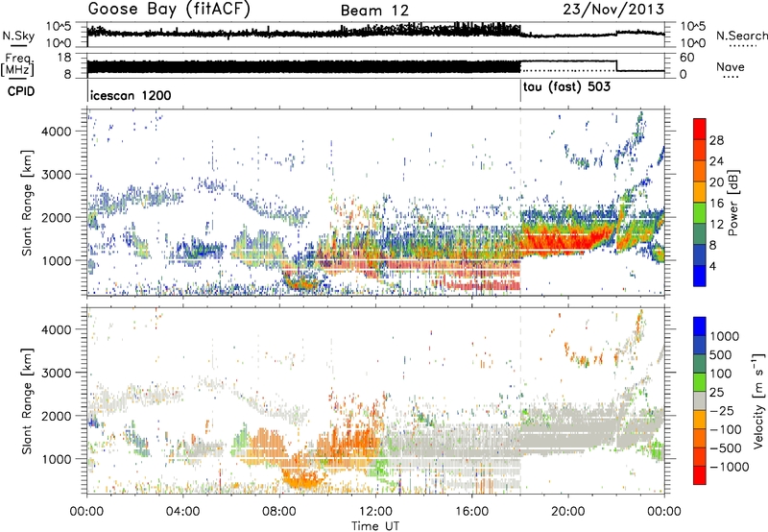The image size is (768, 532).
Task: Click the 'Nave' legend label
Action: click(731, 67)
